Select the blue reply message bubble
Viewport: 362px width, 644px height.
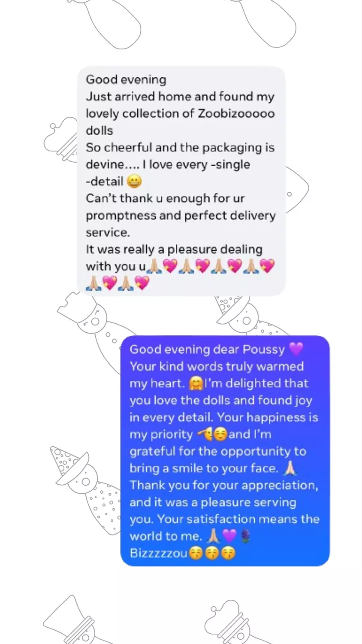pyautogui.click(x=225, y=451)
